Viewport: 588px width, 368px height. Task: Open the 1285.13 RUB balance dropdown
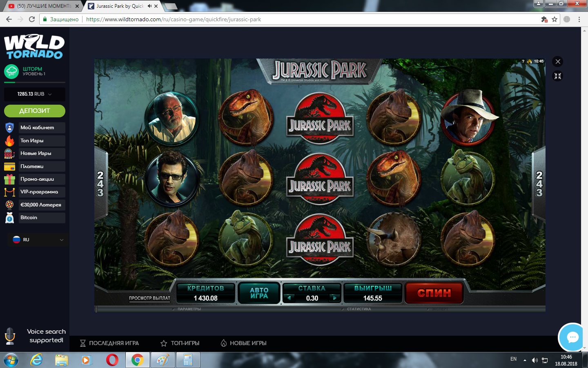pyautogui.click(x=35, y=94)
